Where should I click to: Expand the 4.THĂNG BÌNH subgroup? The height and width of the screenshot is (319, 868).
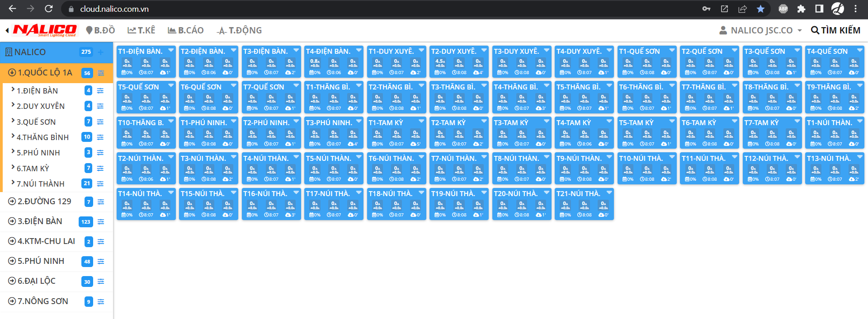click(13, 136)
